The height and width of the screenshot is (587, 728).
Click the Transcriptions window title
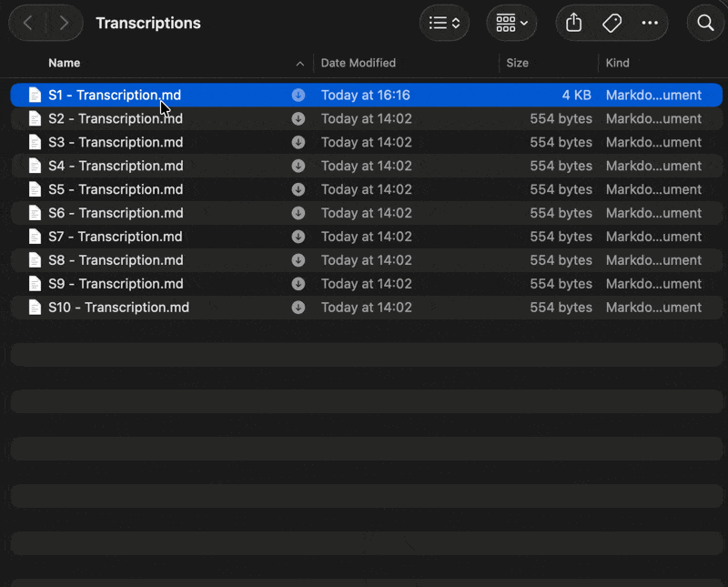click(x=148, y=24)
